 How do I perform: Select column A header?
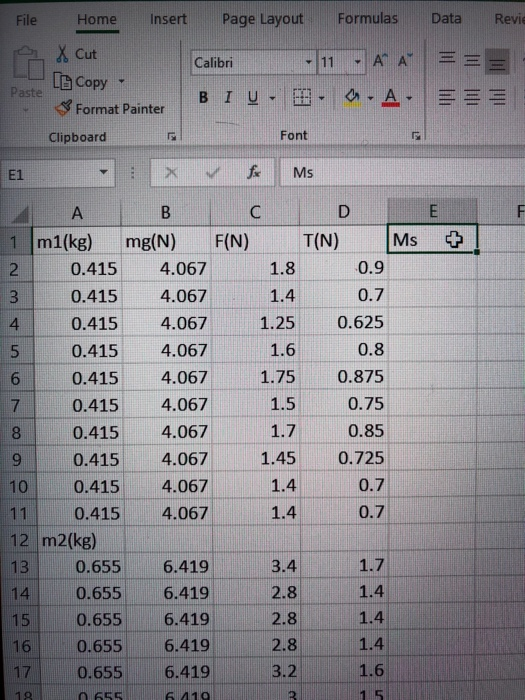click(77, 213)
